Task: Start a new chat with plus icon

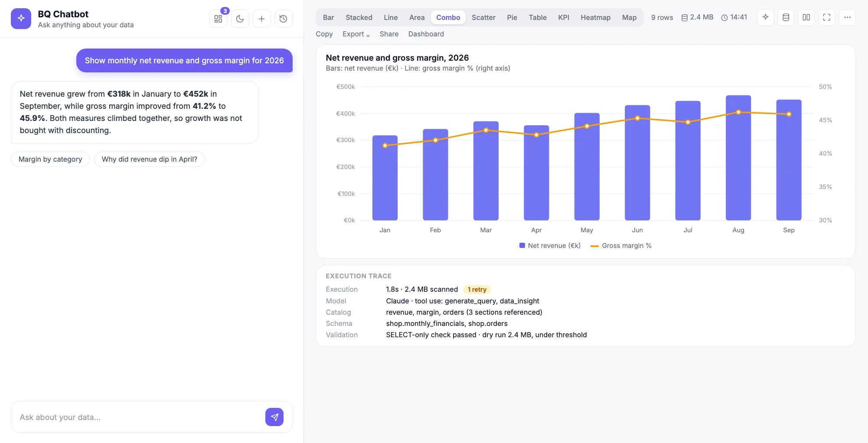Action: point(261,19)
